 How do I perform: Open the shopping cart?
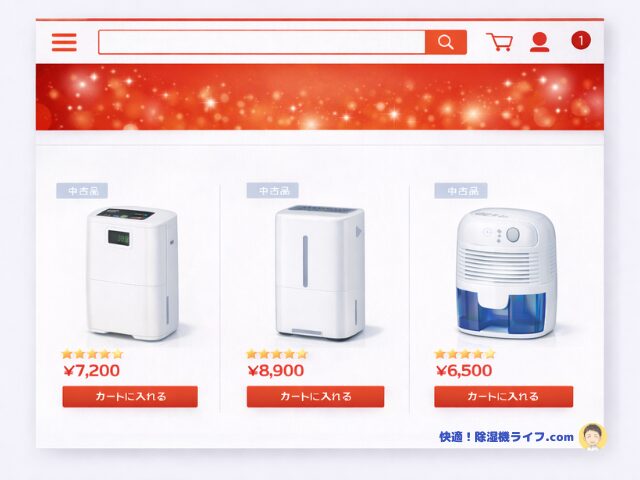pyautogui.click(x=499, y=42)
